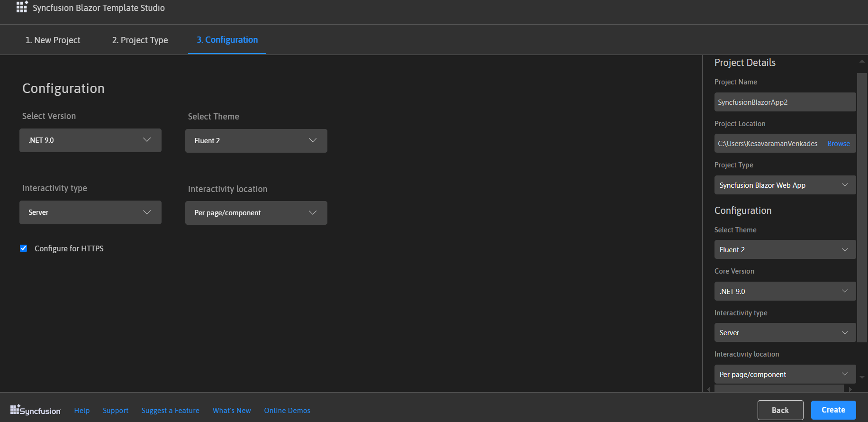The height and width of the screenshot is (422, 868).
Task: Open Select Theme dropdown in Project Details panel
Action: pos(785,249)
